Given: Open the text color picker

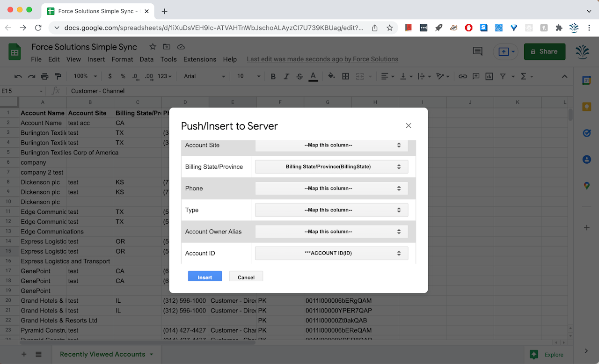Looking at the screenshot, I should pyautogui.click(x=314, y=76).
